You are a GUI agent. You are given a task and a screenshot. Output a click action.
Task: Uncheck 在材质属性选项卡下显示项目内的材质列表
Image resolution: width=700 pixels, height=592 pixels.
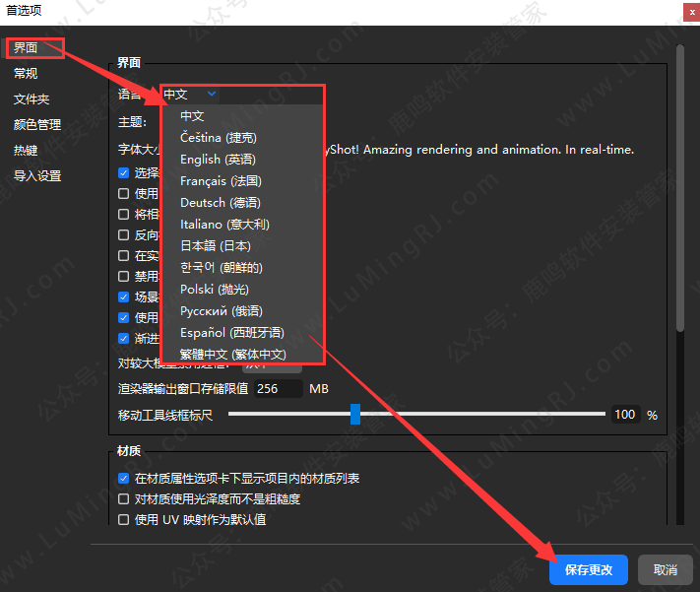(x=124, y=479)
